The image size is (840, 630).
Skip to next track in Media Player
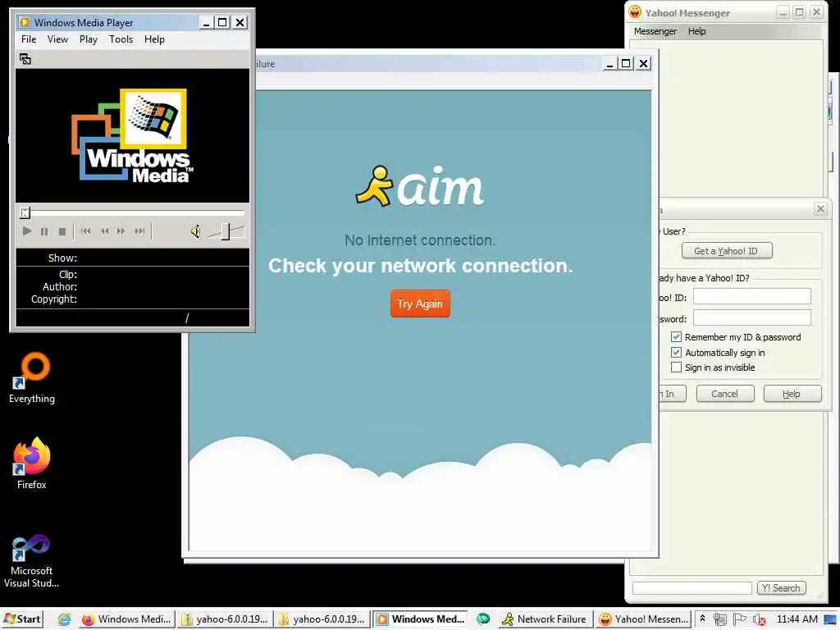(x=139, y=231)
